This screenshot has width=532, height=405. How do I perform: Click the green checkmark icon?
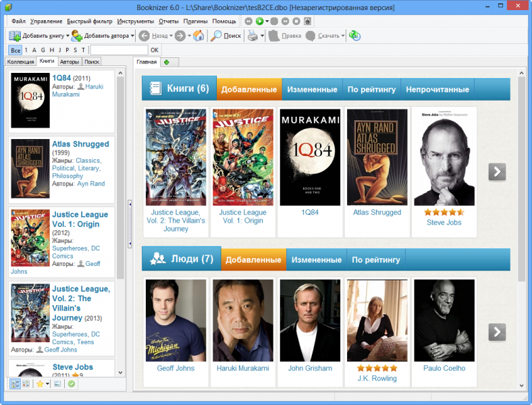click(72, 384)
